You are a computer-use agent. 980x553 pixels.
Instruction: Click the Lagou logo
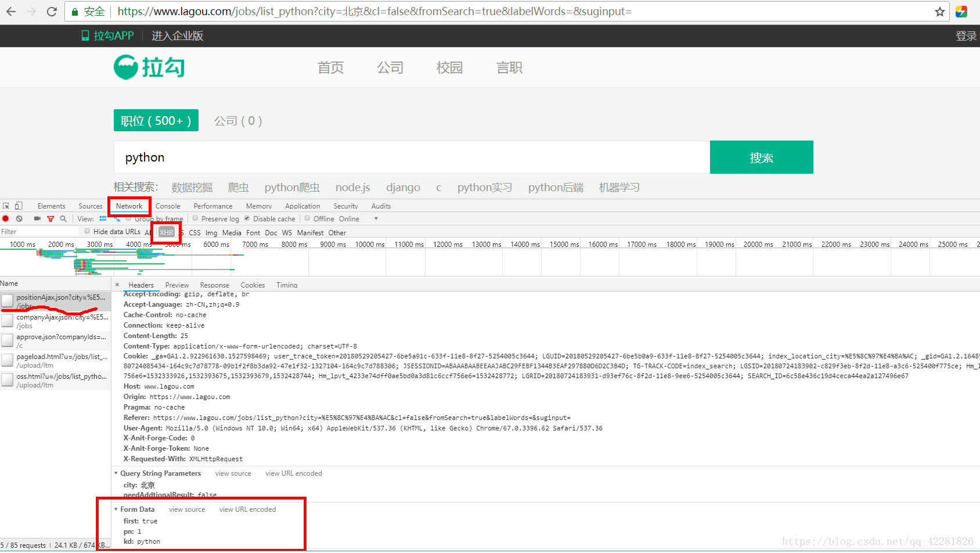[x=149, y=67]
